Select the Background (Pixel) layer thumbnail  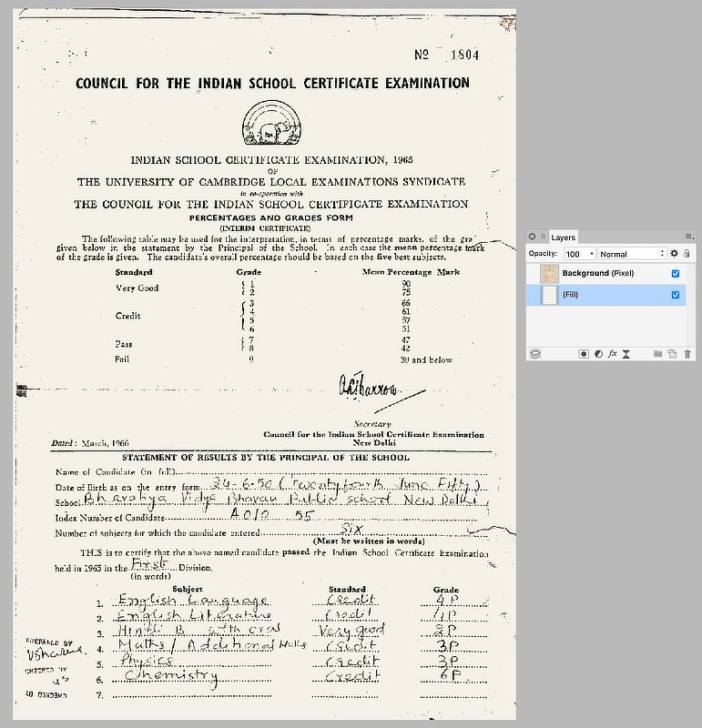[x=549, y=274]
